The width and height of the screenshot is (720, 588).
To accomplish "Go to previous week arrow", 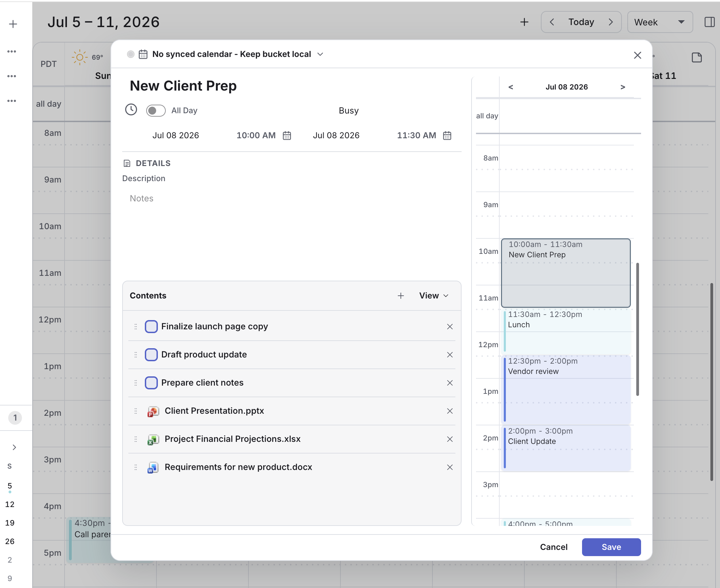I will click(552, 22).
